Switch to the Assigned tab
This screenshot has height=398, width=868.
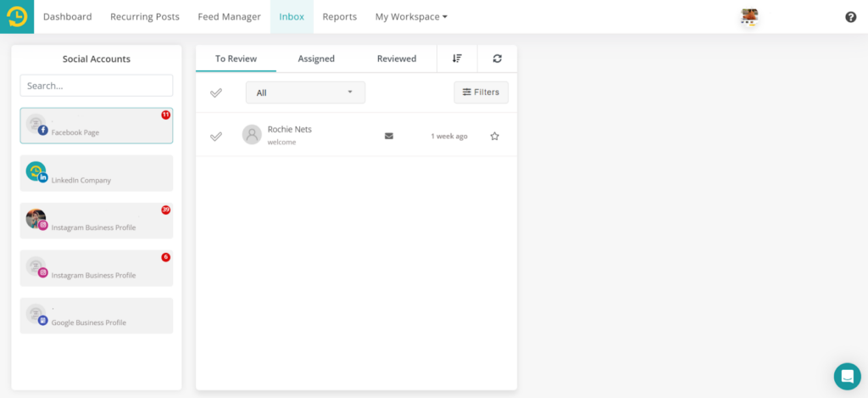pyautogui.click(x=316, y=59)
